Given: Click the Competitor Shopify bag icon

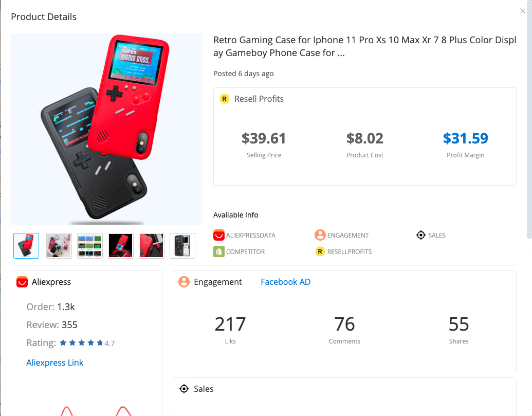Looking at the screenshot, I should 219,252.
